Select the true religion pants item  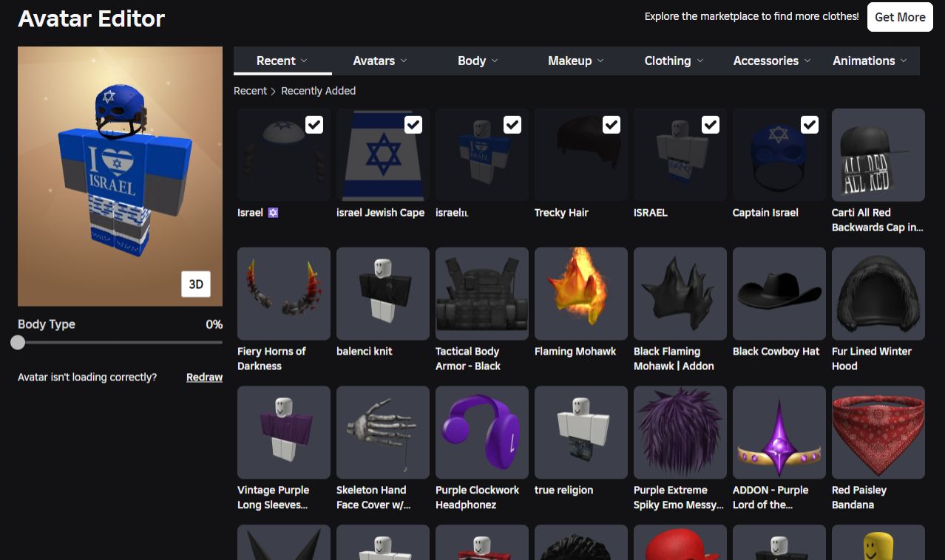point(581,432)
